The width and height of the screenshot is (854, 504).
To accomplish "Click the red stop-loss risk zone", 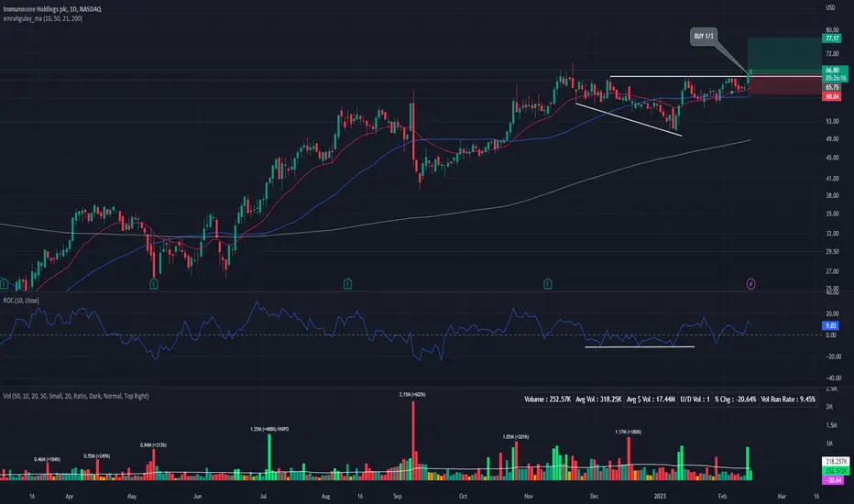I will click(784, 85).
